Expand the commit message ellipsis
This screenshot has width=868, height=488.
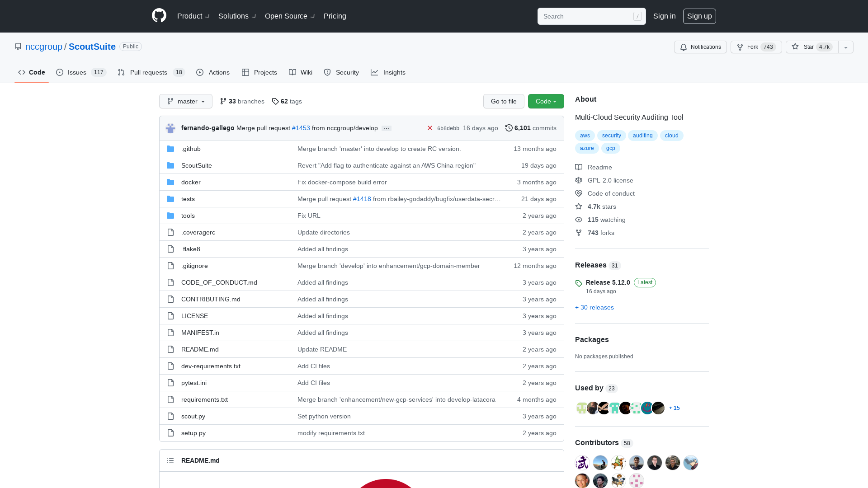(x=387, y=128)
